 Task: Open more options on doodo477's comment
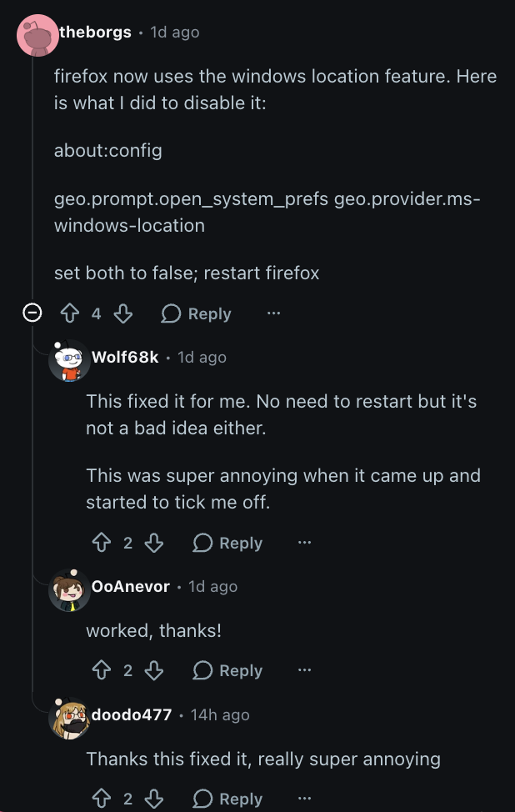(304, 799)
